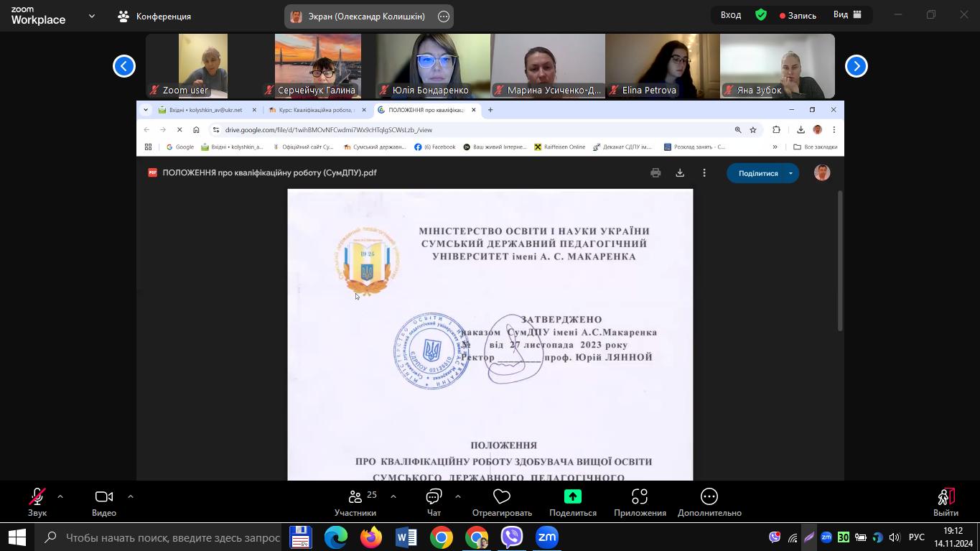Show previous participants with left arrow

pos(124,66)
